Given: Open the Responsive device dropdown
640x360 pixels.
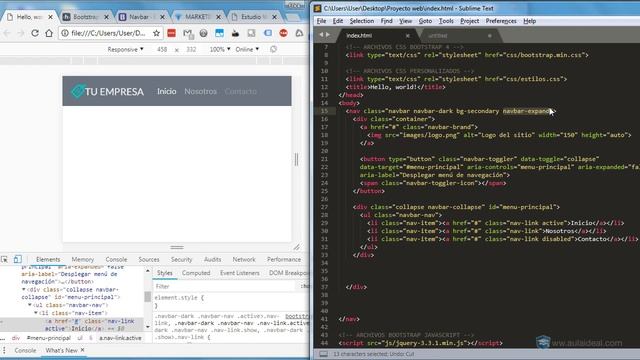Looking at the screenshot, I should 125,49.
